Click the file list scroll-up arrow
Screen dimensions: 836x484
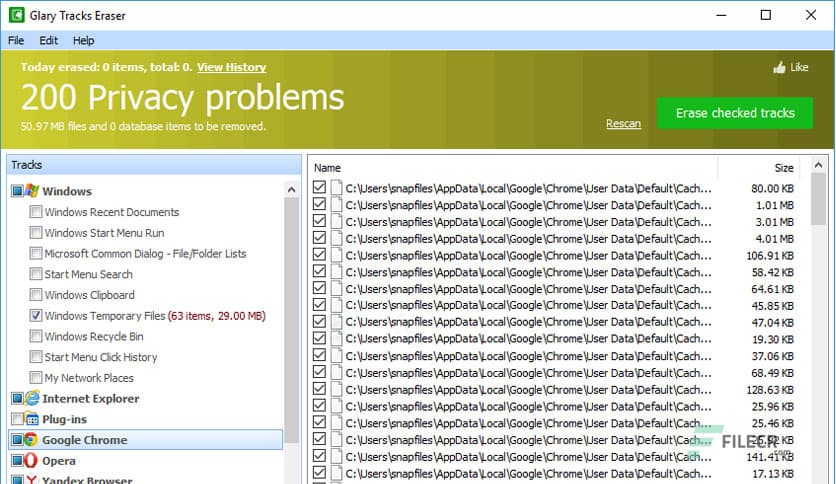pos(818,165)
